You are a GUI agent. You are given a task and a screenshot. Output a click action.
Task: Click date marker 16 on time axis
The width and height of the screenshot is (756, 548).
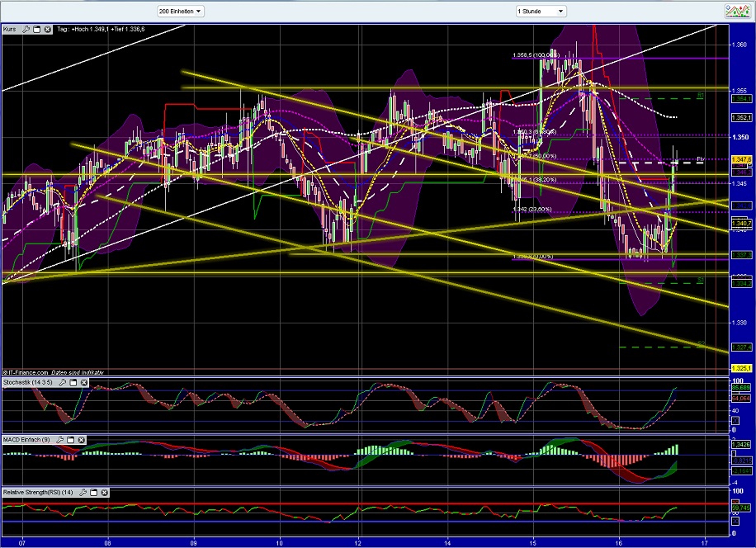(x=619, y=543)
